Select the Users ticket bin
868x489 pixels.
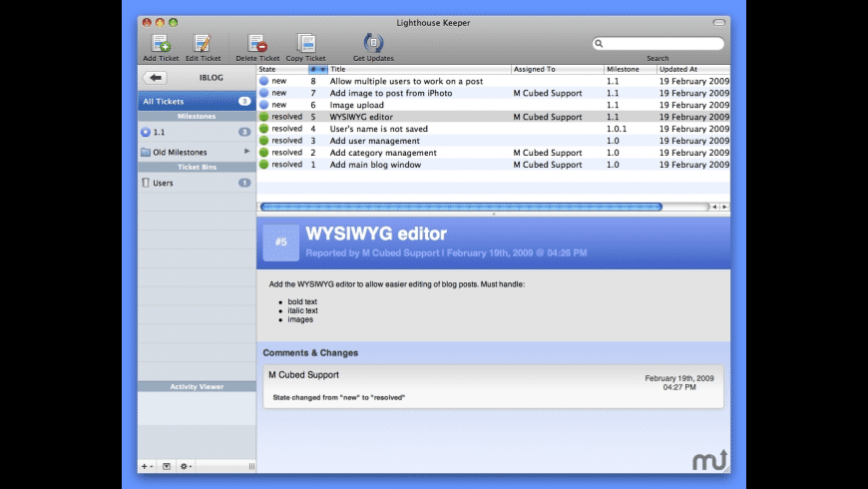point(197,183)
